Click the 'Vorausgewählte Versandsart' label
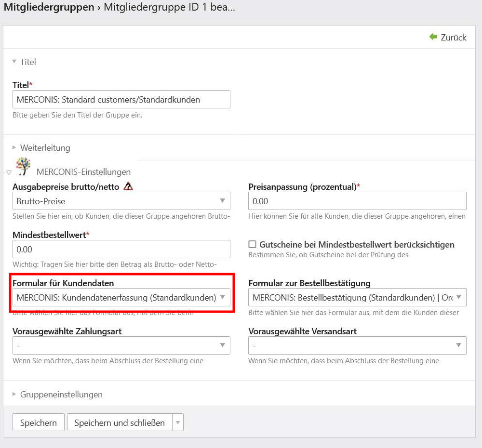This screenshot has height=448, width=482. (x=303, y=331)
